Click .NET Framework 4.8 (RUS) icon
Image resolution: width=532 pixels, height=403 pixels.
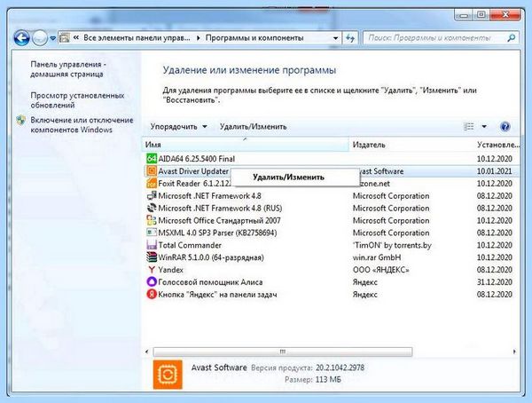(152, 208)
